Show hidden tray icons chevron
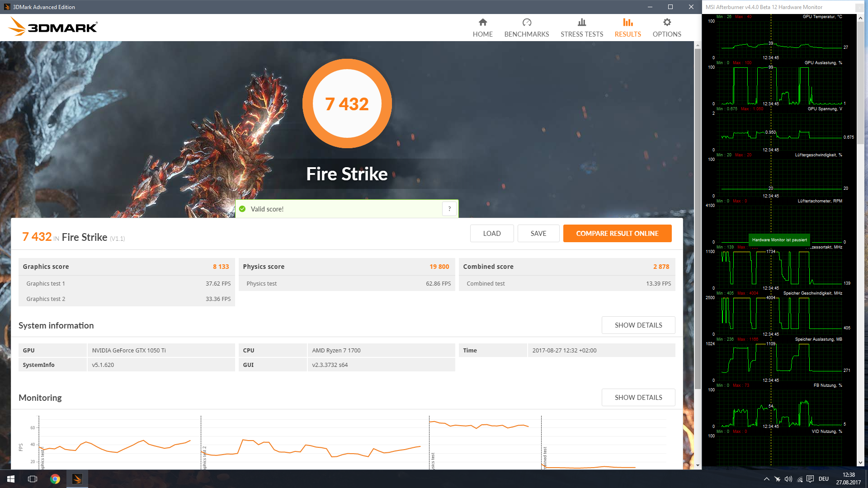The height and width of the screenshot is (488, 868). (x=766, y=479)
